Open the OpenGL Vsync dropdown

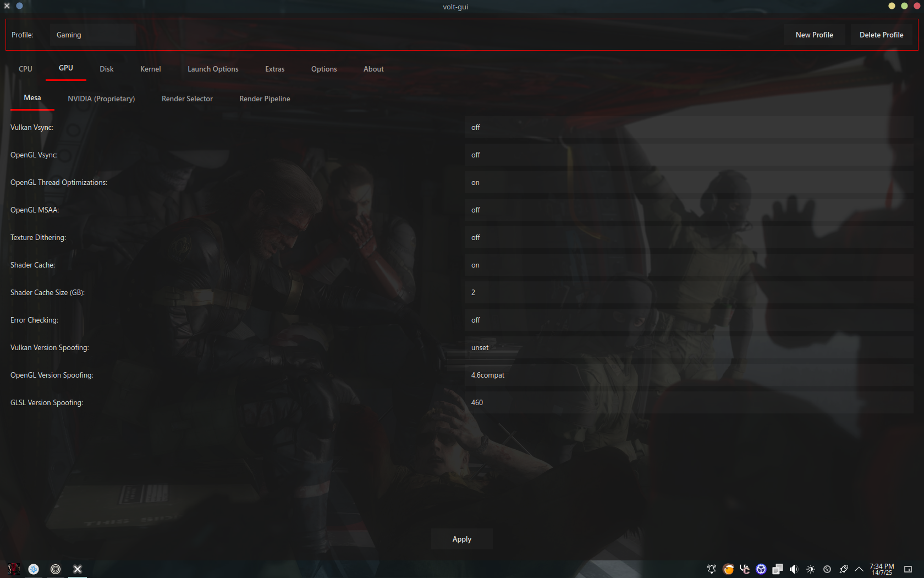pyautogui.click(x=689, y=155)
